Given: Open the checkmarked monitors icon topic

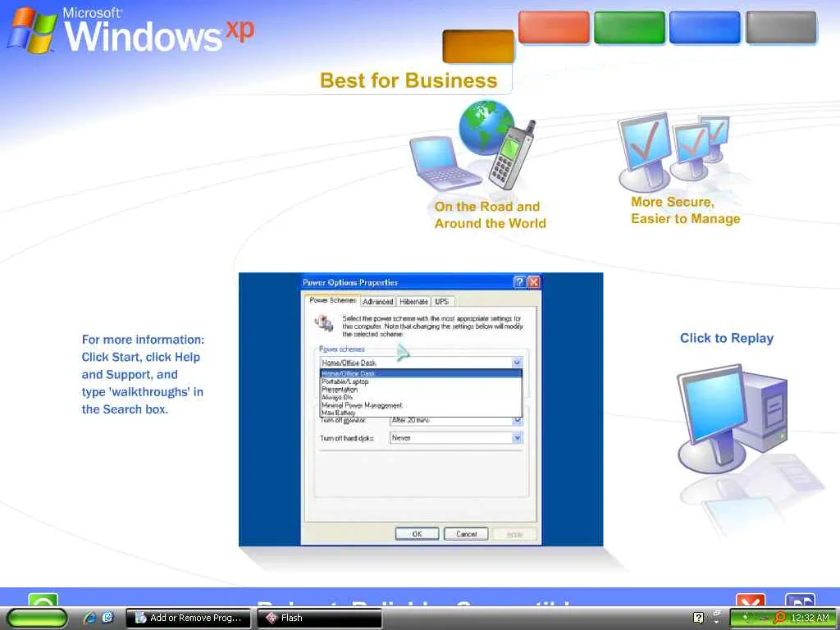Looking at the screenshot, I should (x=673, y=153).
